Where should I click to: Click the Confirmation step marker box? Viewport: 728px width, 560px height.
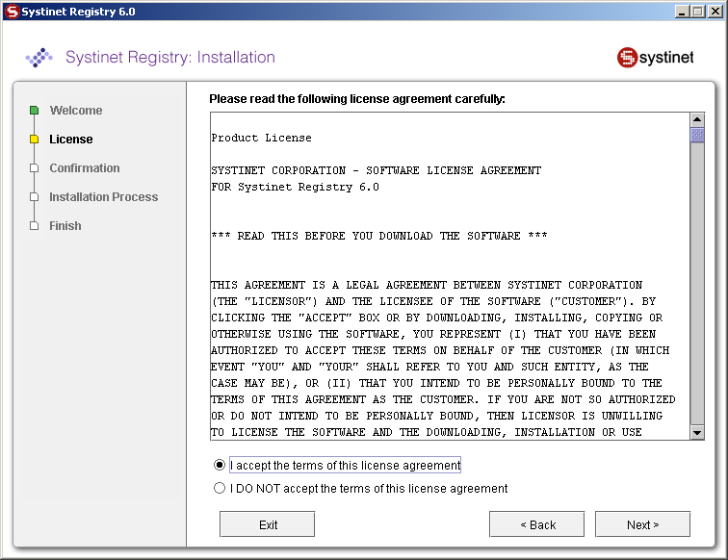pyautogui.click(x=34, y=168)
